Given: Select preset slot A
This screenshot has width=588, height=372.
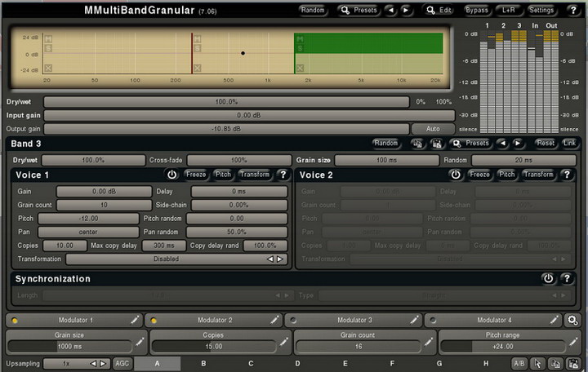Looking at the screenshot, I should [157, 363].
